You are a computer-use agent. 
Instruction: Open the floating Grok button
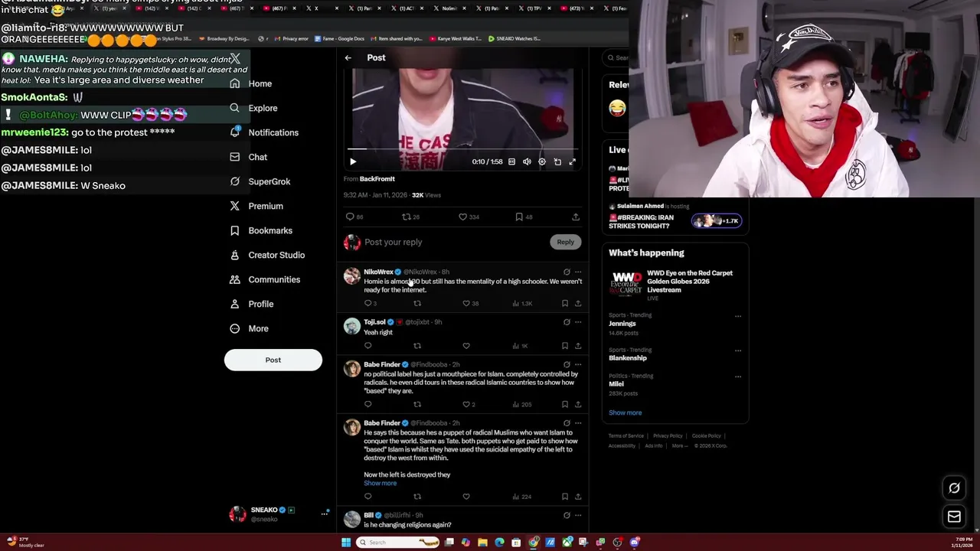click(954, 488)
